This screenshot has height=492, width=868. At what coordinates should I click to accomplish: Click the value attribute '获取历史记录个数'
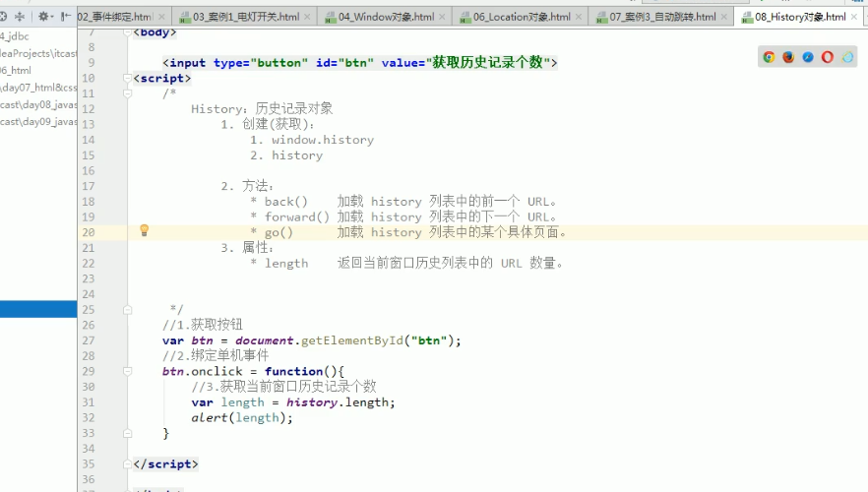[x=487, y=63]
